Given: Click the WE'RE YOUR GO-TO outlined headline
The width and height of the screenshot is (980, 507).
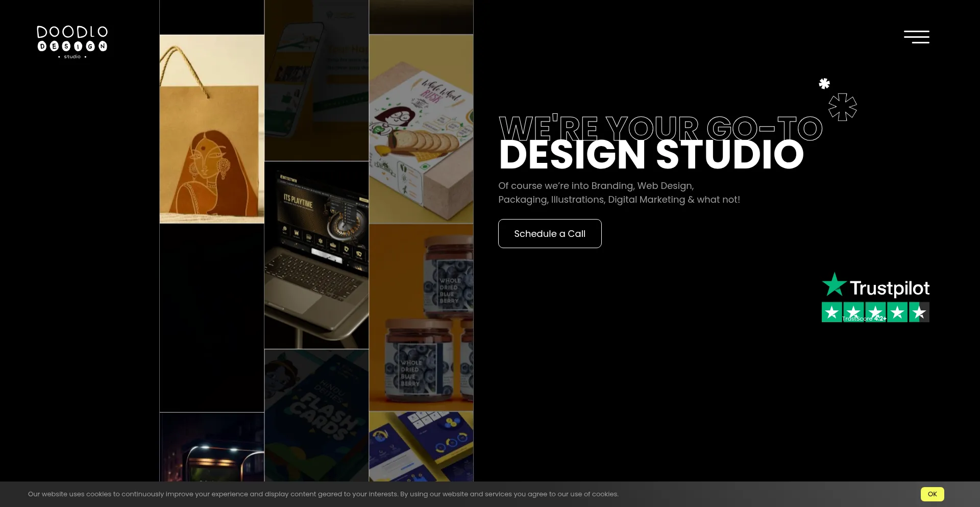Looking at the screenshot, I should [x=660, y=127].
